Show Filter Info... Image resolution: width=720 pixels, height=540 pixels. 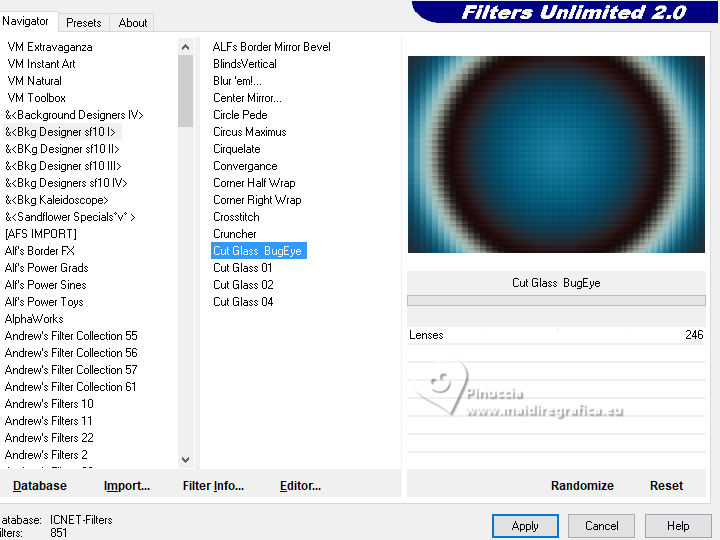pyautogui.click(x=213, y=486)
